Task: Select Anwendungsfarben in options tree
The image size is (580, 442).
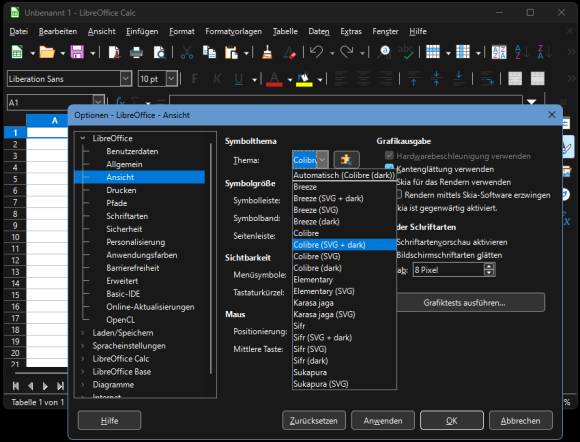Action: [x=142, y=255]
